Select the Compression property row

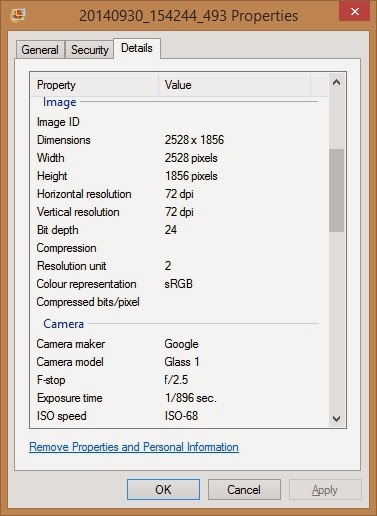[179, 248]
